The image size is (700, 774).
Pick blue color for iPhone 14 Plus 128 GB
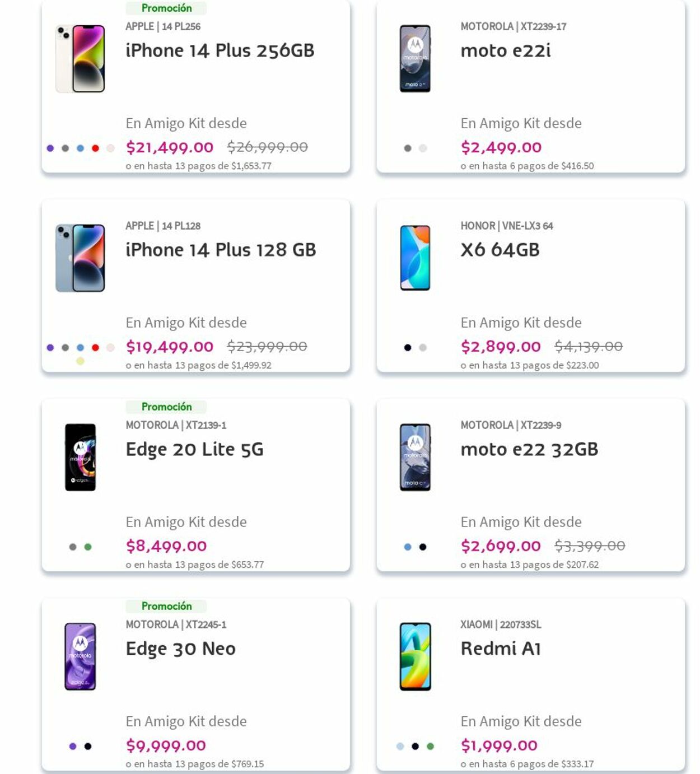(81, 348)
